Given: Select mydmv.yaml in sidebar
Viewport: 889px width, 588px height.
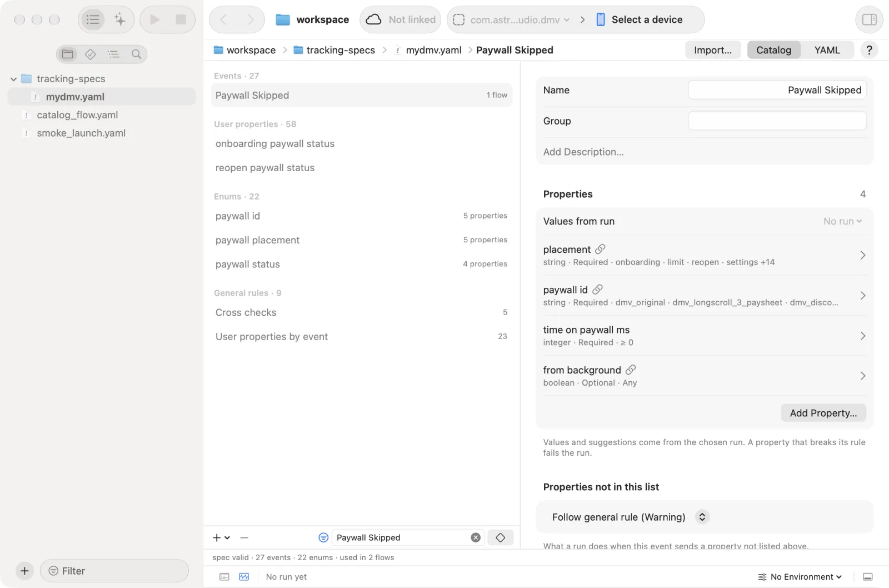Looking at the screenshot, I should tap(102, 97).
